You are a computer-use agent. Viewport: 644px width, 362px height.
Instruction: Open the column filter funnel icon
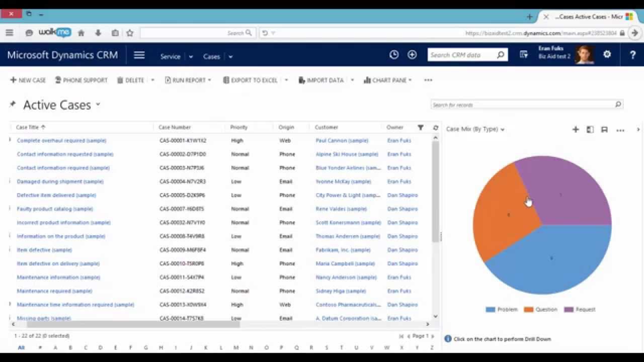tap(421, 127)
